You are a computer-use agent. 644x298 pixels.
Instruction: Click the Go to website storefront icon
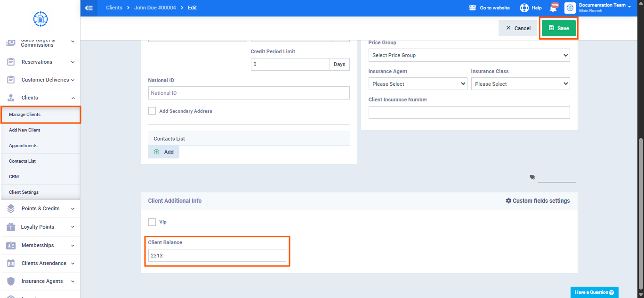coord(473,8)
